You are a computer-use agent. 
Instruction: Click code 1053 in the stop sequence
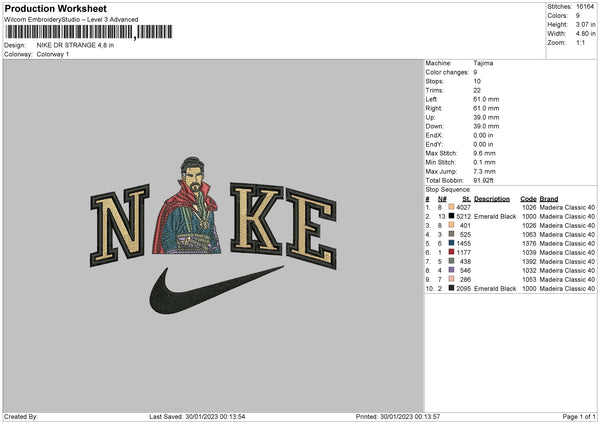(x=529, y=279)
